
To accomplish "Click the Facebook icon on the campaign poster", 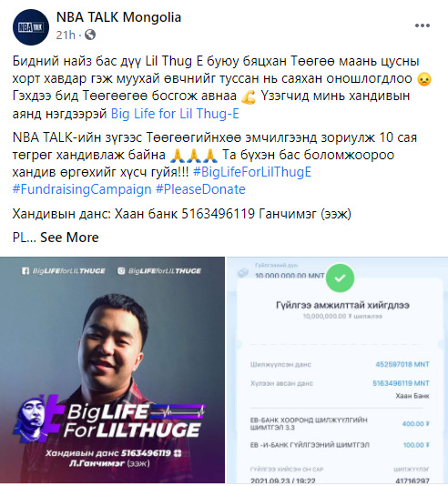I will tap(25, 271).
